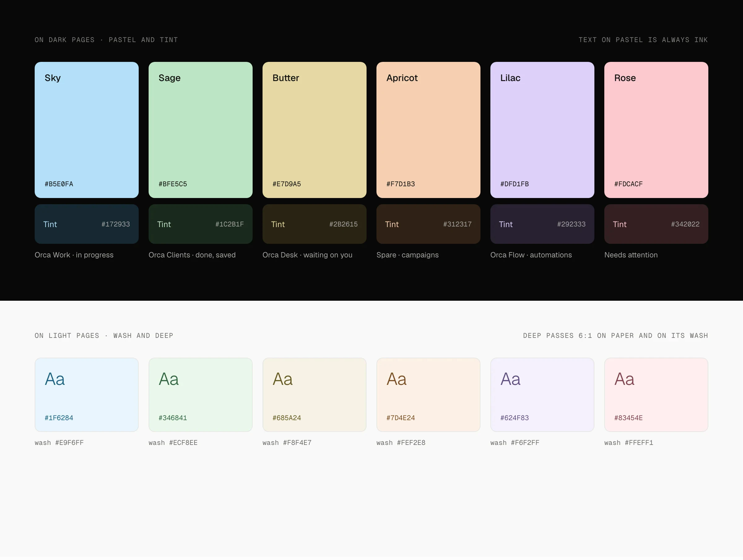743x560 pixels.
Task: Open the #346841 deep wash card
Action: tap(201, 395)
